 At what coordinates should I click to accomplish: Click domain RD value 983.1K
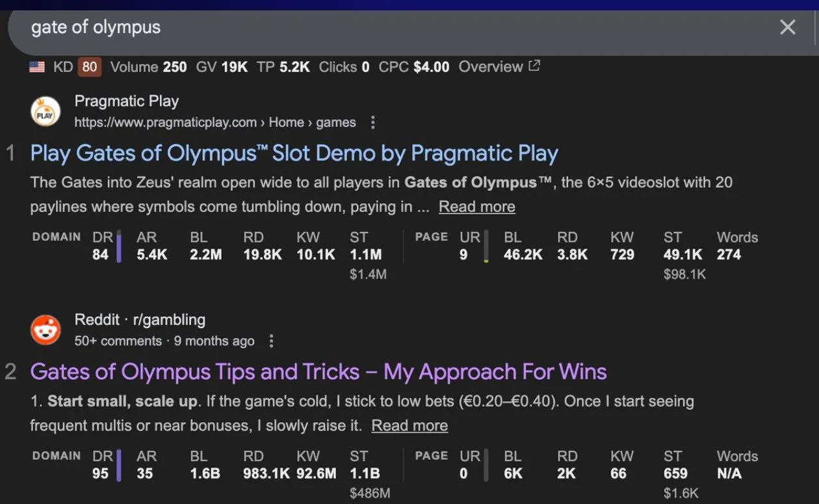pos(266,473)
